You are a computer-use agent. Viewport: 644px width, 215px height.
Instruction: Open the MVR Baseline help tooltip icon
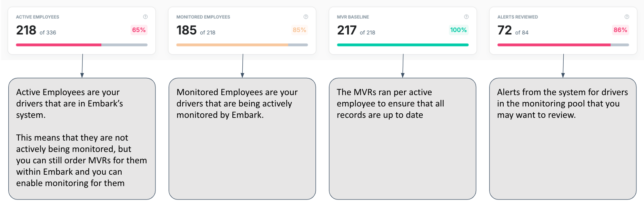click(466, 17)
